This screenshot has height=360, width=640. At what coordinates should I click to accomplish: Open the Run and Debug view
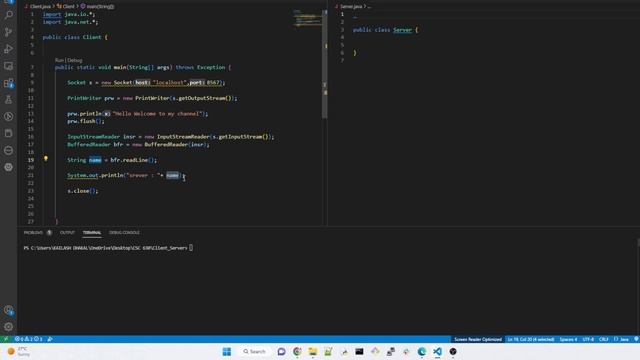[x=8, y=49]
